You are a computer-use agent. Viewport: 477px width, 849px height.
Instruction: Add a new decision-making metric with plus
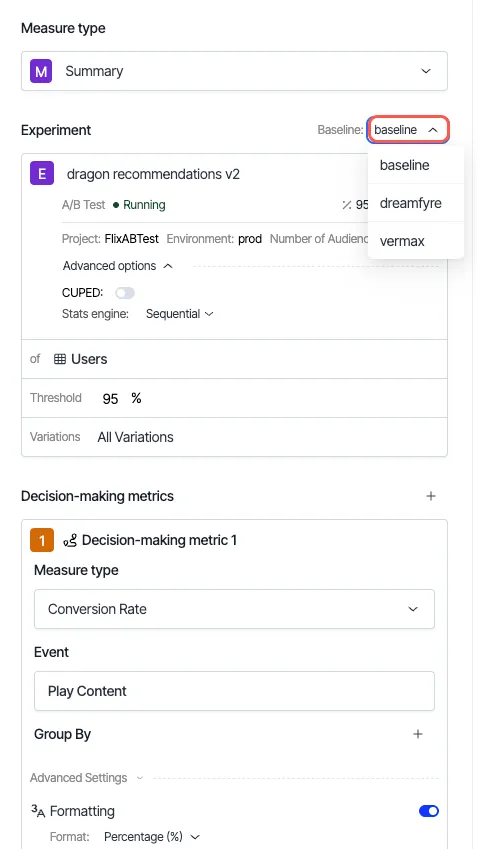pyautogui.click(x=431, y=496)
